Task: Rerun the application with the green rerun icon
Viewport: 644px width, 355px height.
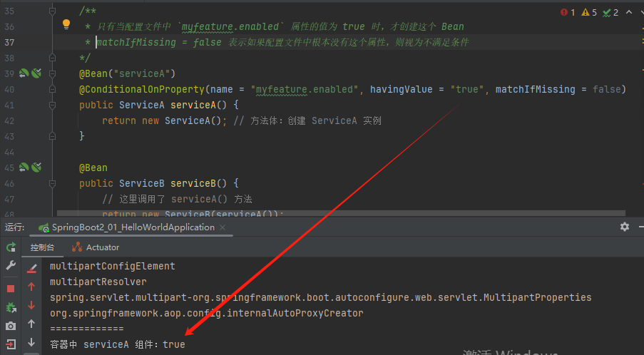Action: (x=11, y=247)
